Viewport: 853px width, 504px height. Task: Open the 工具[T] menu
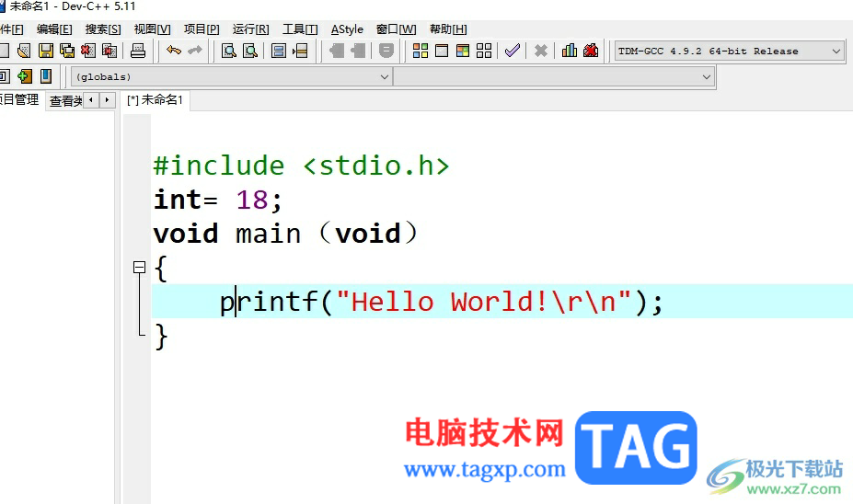click(x=300, y=29)
